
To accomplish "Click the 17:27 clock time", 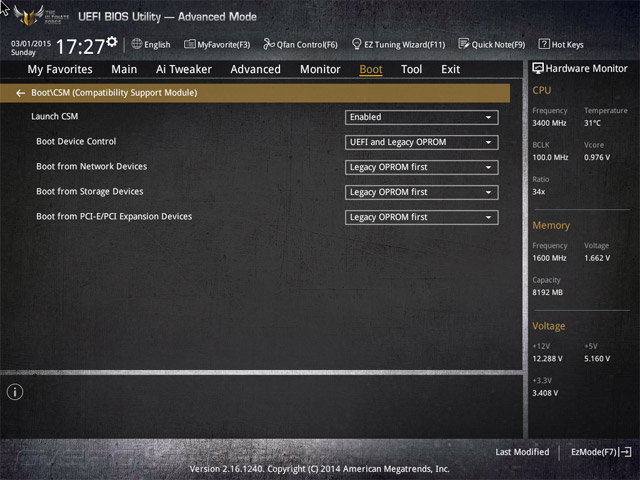I will (x=80, y=47).
